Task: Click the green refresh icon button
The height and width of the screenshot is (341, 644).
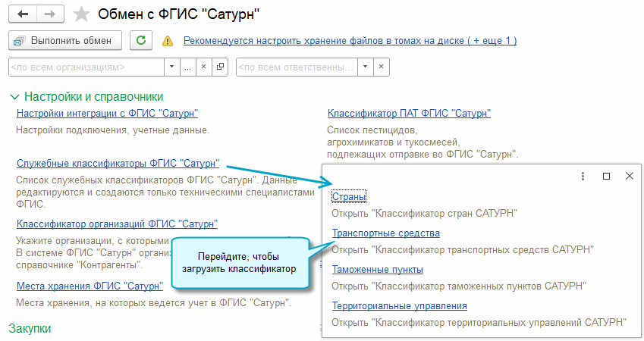Action: [x=140, y=40]
